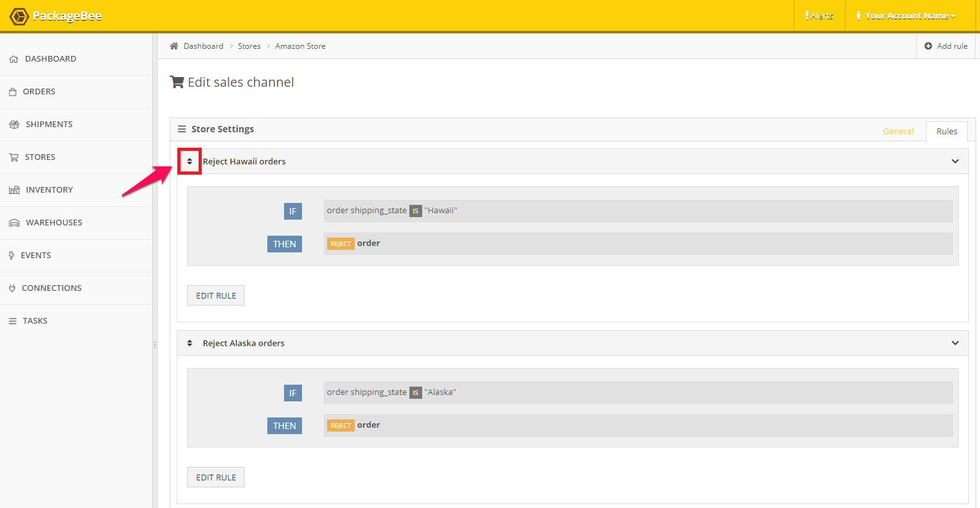Click the Alaska rule IF label
The height and width of the screenshot is (508, 980).
[x=293, y=393]
